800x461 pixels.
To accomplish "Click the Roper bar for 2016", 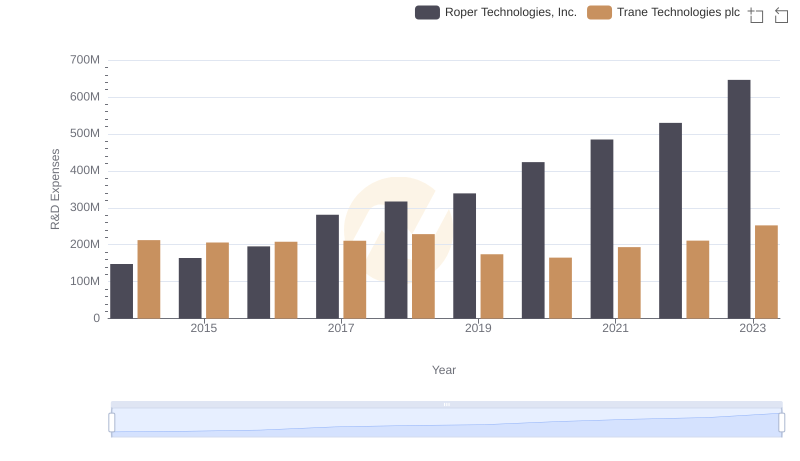I will click(x=259, y=283).
